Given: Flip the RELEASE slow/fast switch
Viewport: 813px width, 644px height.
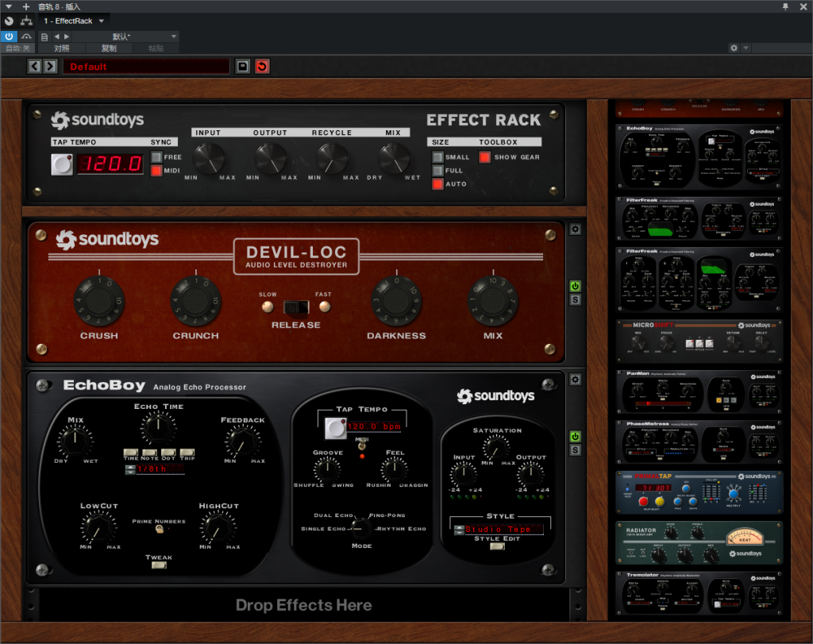Looking at the screenshot, I should click(x=296, y=307).
